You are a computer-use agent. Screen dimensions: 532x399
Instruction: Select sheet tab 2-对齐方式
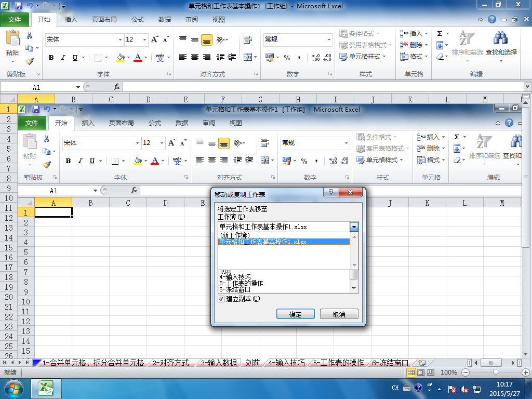[x=171, y=363]
